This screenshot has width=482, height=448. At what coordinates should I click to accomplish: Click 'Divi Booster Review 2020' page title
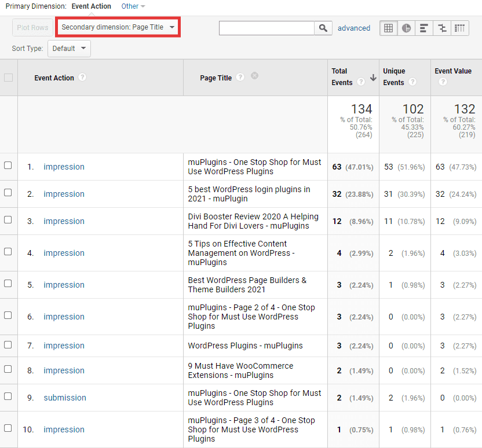click(x=253, y=221)
